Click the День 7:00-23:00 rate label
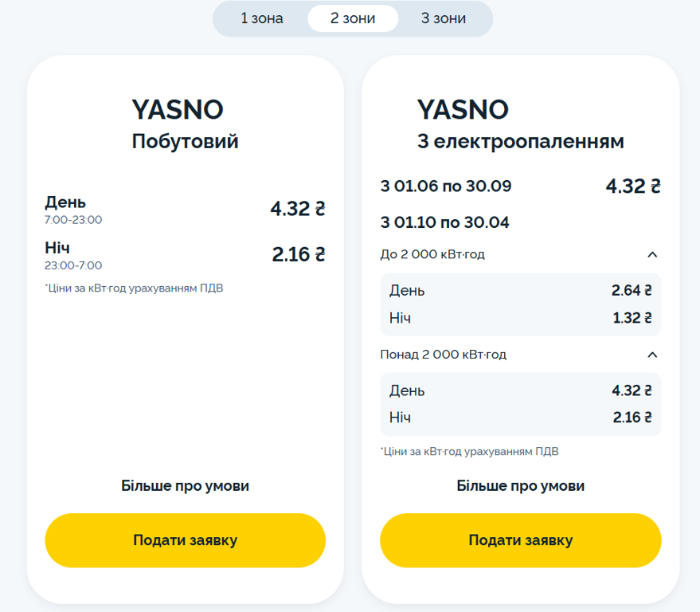The height and width of the screenshot is (612, 700). click(x=73, y=210)
